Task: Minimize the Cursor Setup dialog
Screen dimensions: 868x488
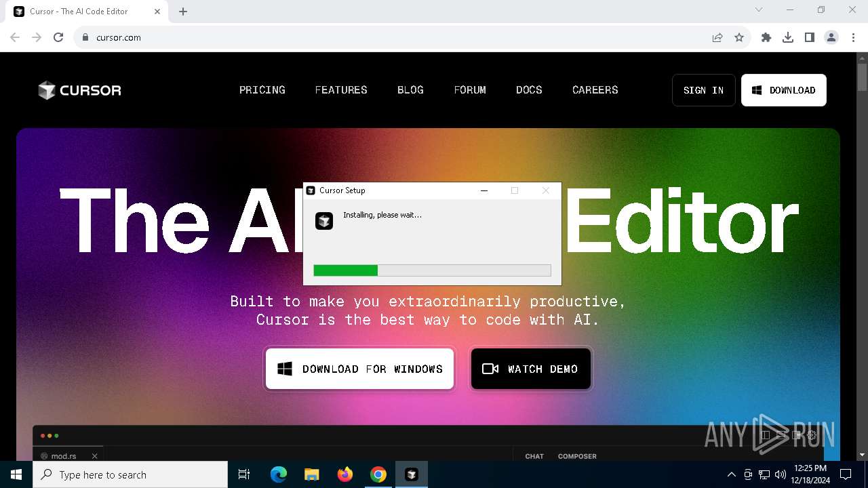Action: (484, 190)
